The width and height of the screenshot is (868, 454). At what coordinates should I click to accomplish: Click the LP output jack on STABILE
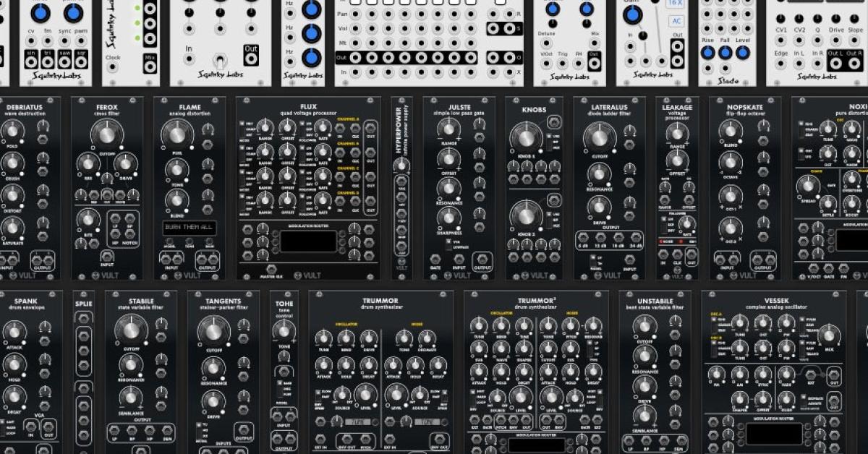point(114,431)
